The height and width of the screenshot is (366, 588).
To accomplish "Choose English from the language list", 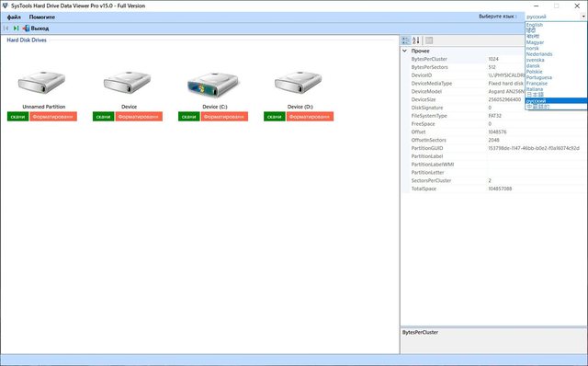I will click(556, 25).
